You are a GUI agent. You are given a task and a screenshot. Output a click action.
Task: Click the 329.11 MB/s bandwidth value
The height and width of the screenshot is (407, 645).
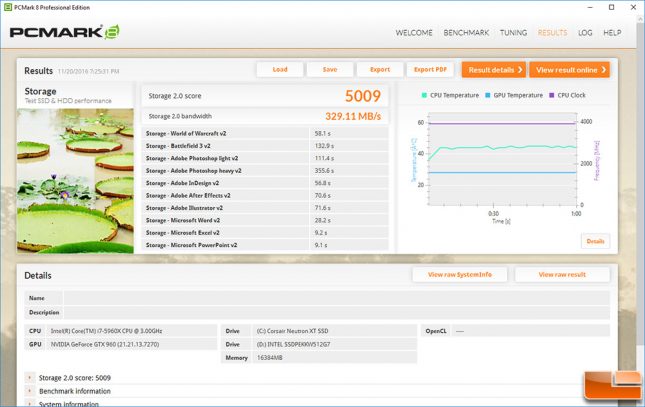[353, 116]
